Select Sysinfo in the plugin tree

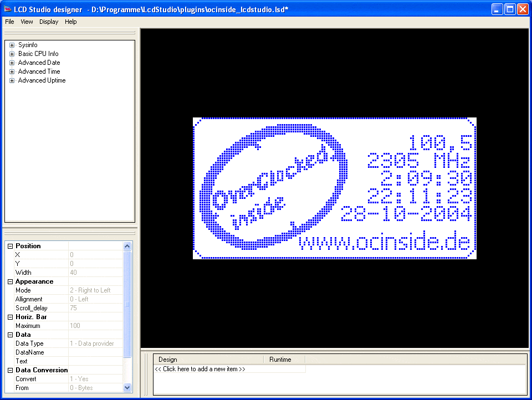28,45
